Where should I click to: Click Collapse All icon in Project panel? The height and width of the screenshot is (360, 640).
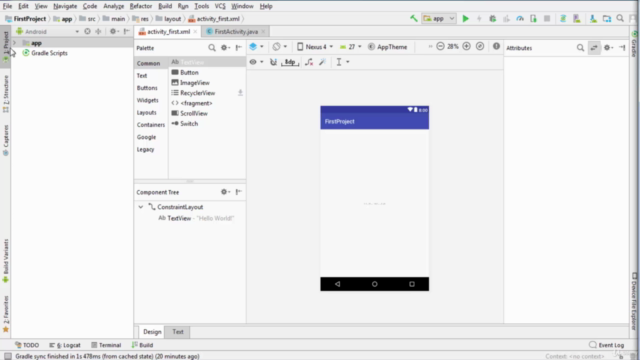click(x=98, y=31)
